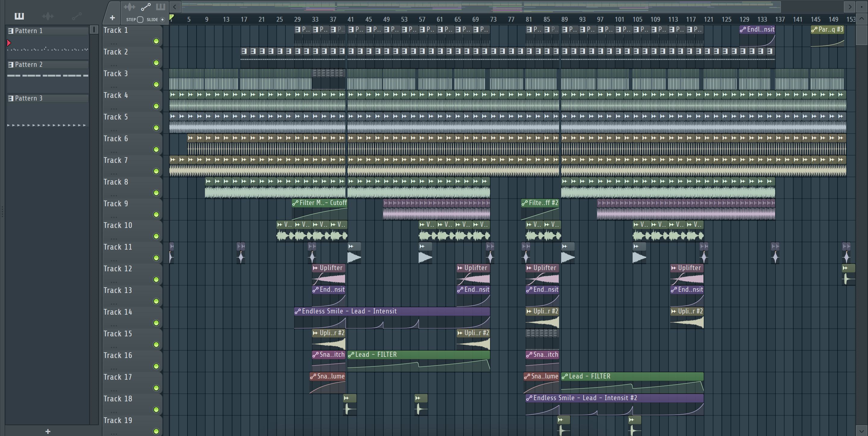Mute Track 6 with green light
The width and height of the screenshot is (868, 436).
click(156, 149)
